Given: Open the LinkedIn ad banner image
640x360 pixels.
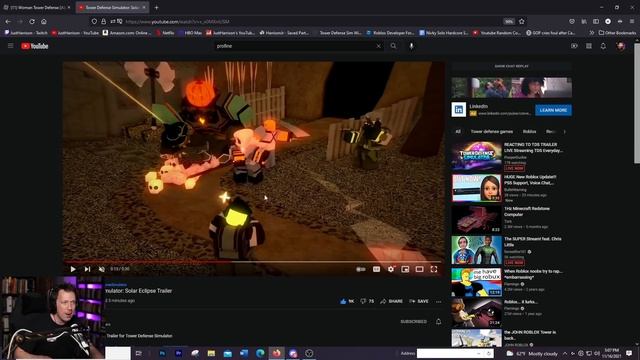Looking at the screenshot, I should click(511, 87).
